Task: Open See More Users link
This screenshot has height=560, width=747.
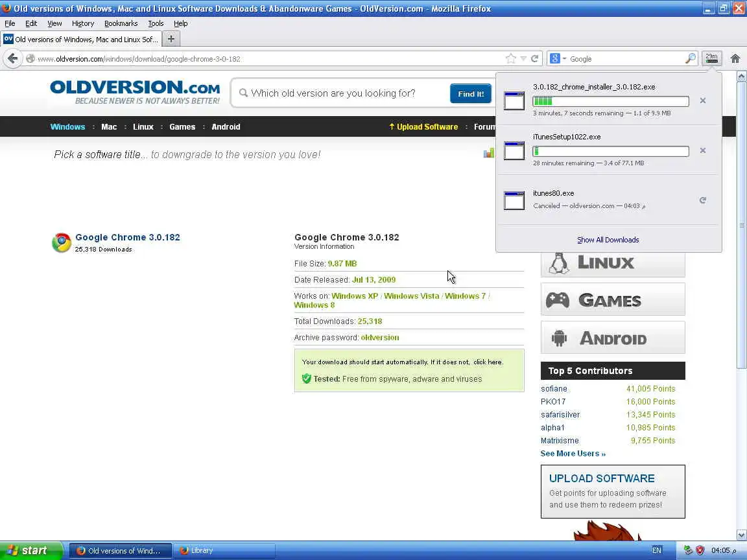Action: point(573,453)
